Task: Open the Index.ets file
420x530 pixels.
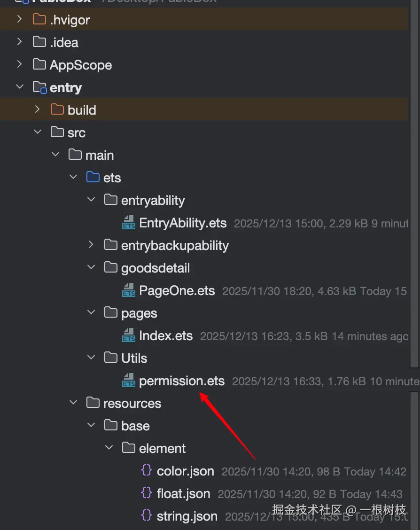Action: tap(166, 336)
